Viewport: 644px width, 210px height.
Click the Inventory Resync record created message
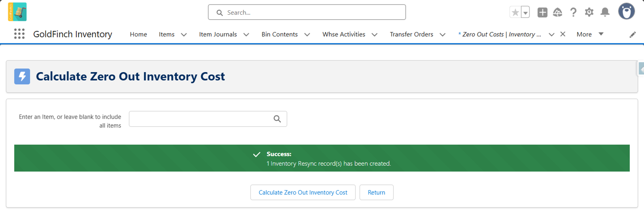tap(329, 164)
